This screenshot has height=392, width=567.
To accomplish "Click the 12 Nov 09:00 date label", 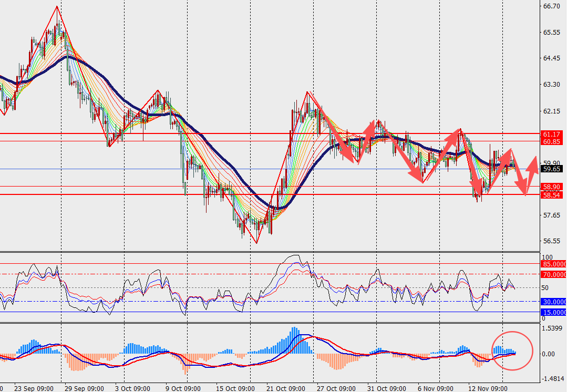I will click(487, 388).
